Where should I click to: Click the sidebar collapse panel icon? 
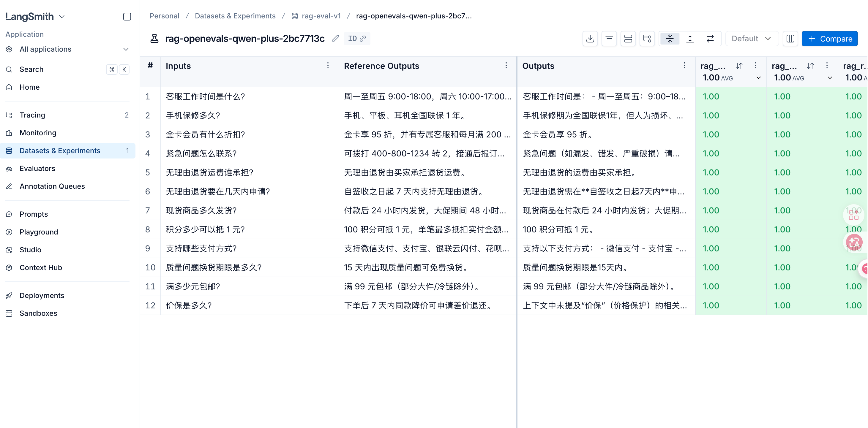coord(127,17)
